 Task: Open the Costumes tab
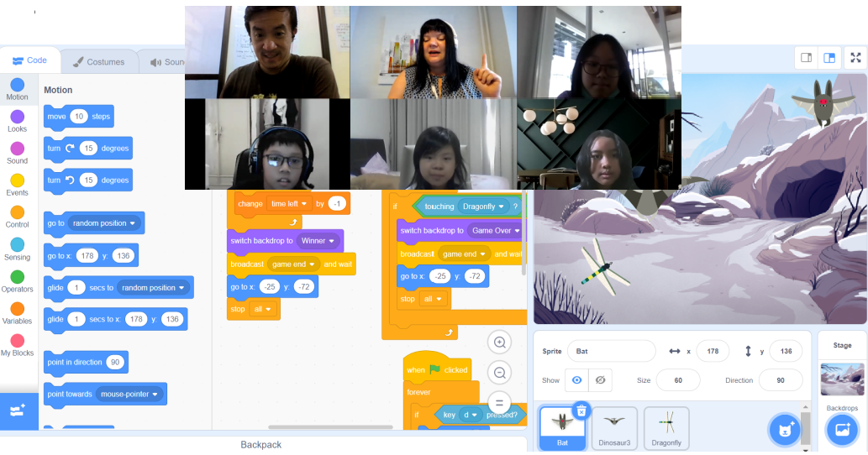point(98,62)
